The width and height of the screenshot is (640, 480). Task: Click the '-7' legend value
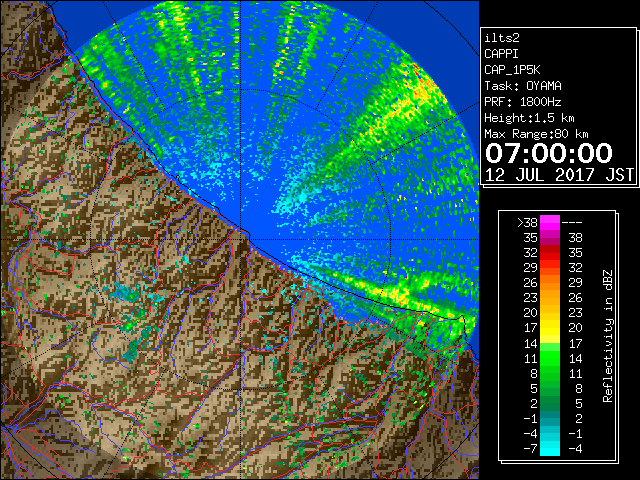coord(530,449)
